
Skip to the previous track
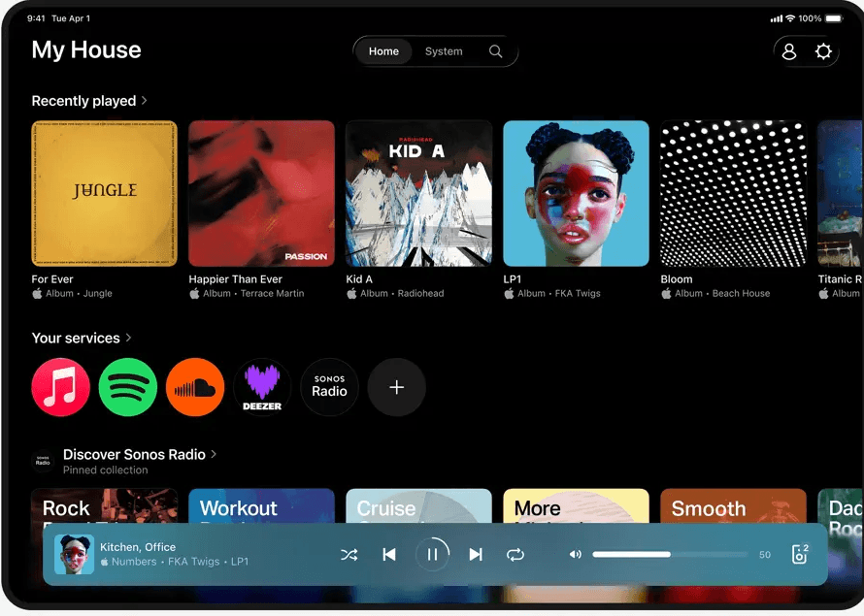389,554
